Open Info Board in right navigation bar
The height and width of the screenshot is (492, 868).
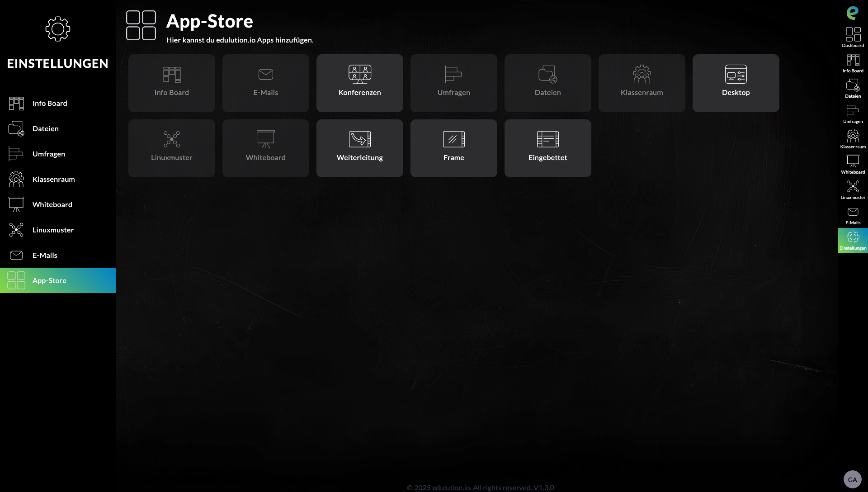[x=853, y=63]
